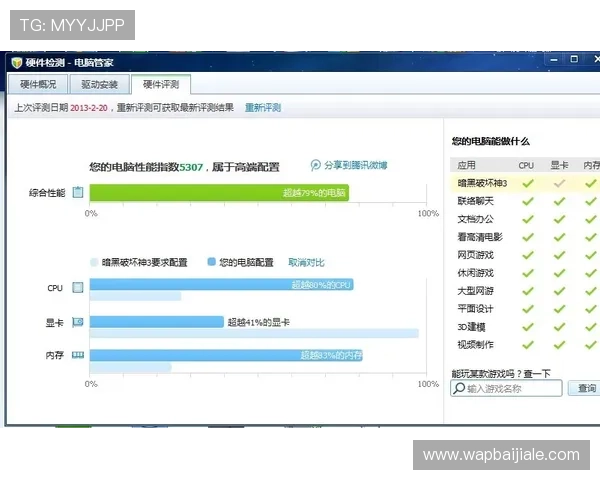Click the 看高清电影 CPU checkmark

(528, 237)
